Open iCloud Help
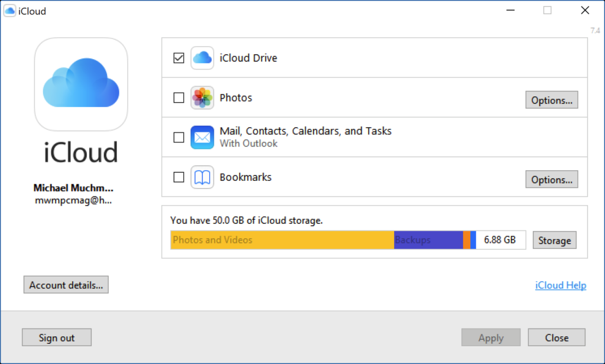 point(560,285)
